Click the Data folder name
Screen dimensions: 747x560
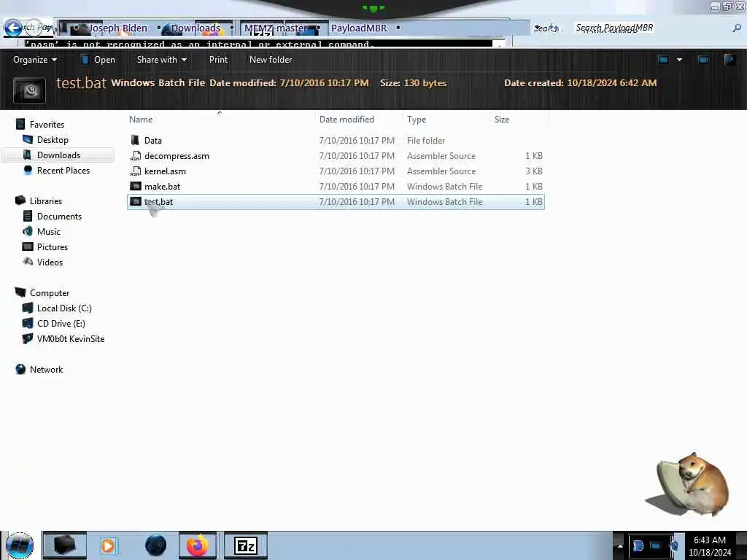point(153,141)
